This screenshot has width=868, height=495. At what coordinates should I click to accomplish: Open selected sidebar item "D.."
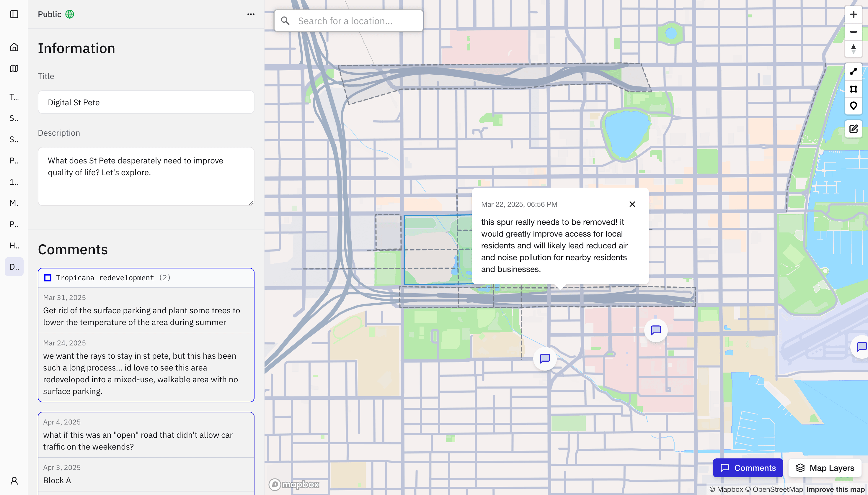coord(14,267)
